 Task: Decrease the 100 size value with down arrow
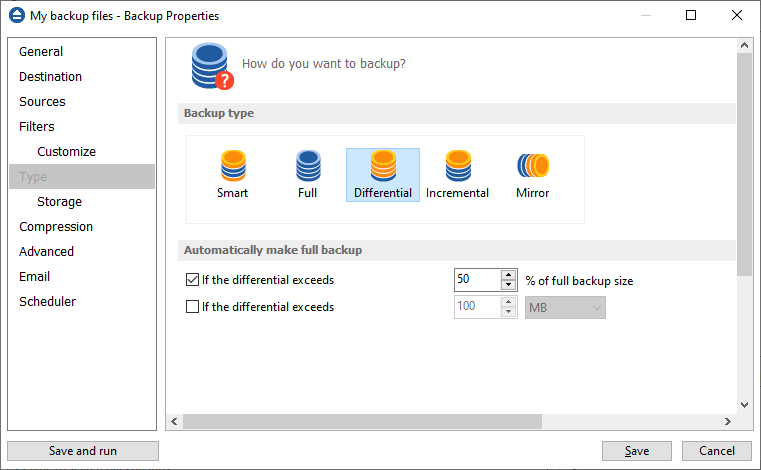tap(508, 312)
